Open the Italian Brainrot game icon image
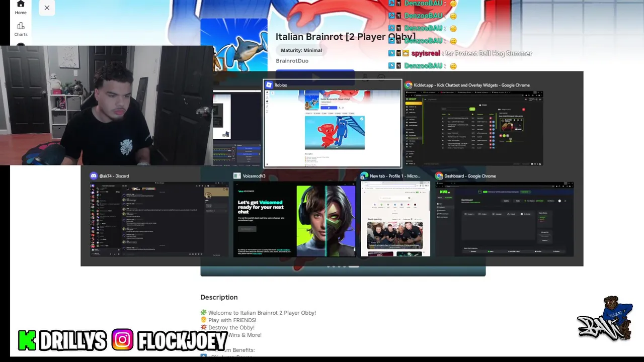Screen dimensions: 644x362 [x=234, y=45]
